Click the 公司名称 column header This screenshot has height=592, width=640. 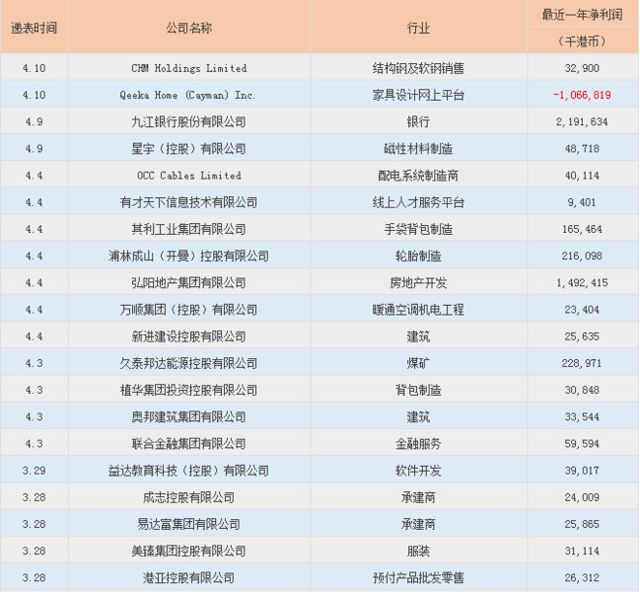pos(189,28)
